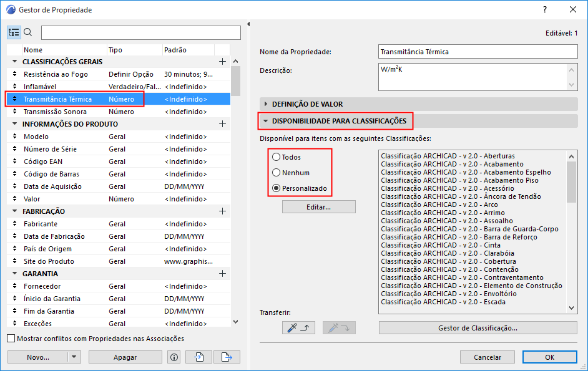Open Gestor de Classificação...
Viewport: 588px width, 371px height.
[x=478, y=328]
